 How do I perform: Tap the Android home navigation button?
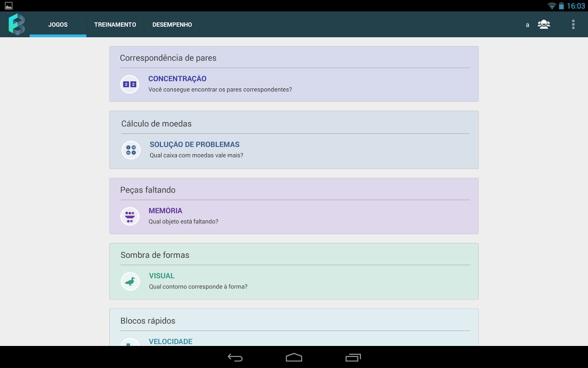click(x=294, y=357)
